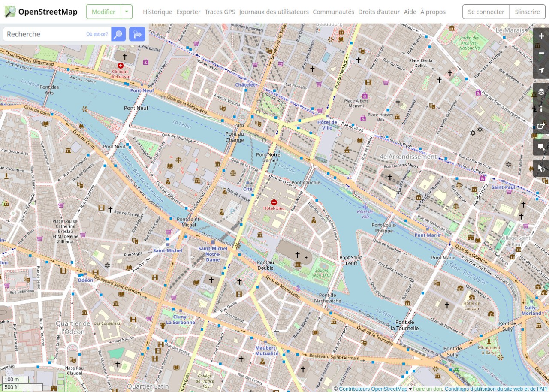Click the Pont de la Tournelle label

click(x=404, y=325)
